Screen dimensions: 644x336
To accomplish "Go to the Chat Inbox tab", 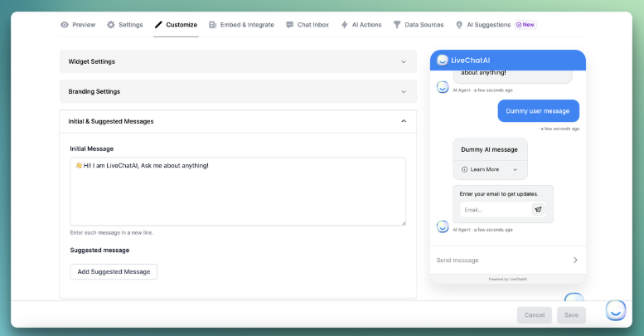I will coord(307,25).
